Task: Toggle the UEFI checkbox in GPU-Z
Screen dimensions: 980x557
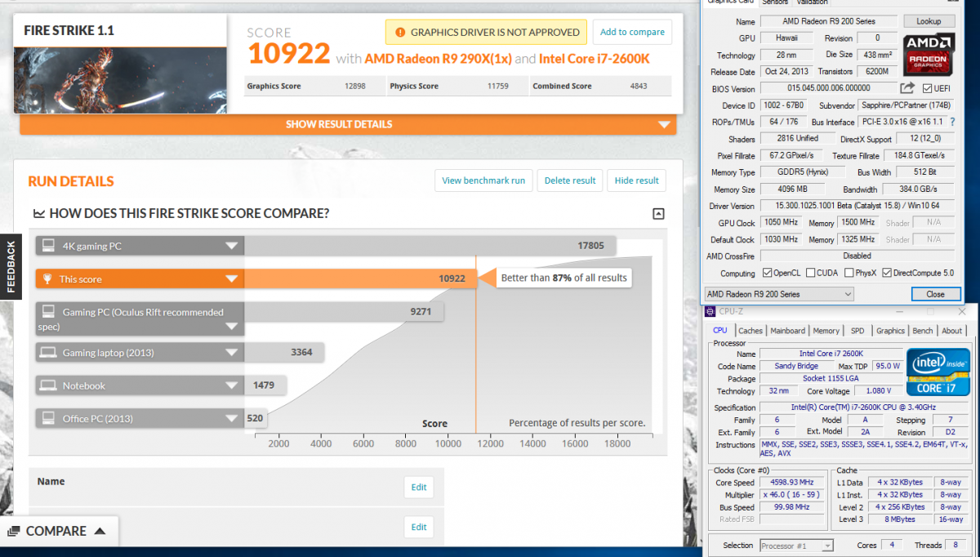Action: 927,88
